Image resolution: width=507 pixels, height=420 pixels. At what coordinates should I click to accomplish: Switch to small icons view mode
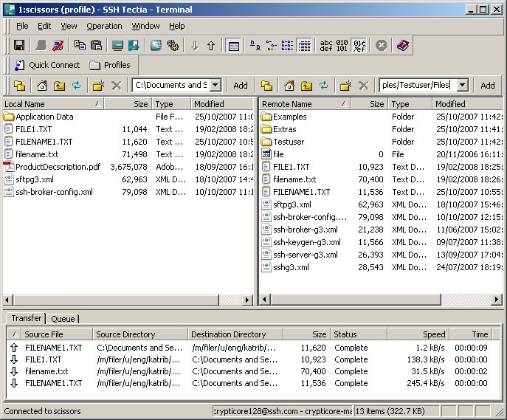(x=272, y=46)
